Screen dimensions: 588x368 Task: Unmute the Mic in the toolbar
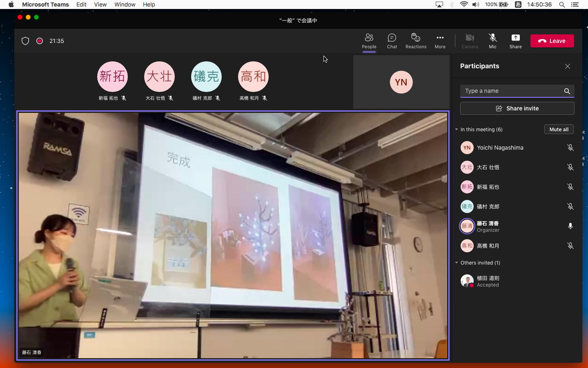point(493,41)
